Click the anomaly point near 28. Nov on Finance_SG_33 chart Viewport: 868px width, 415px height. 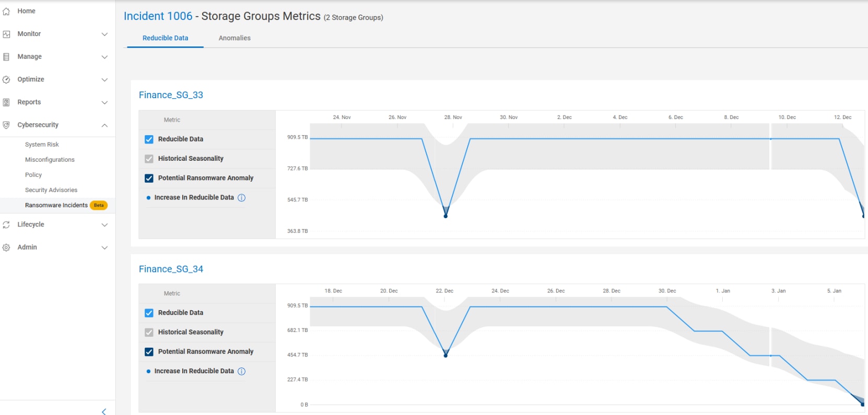445,216
